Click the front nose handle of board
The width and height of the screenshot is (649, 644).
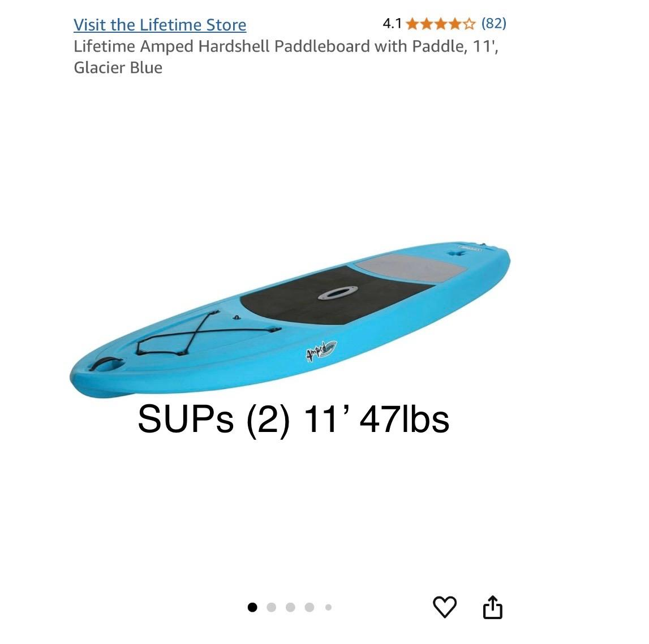tap(107, 364)
